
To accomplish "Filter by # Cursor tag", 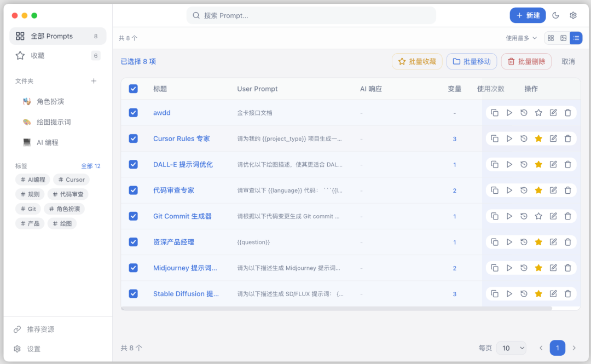I will click(71, 180).
